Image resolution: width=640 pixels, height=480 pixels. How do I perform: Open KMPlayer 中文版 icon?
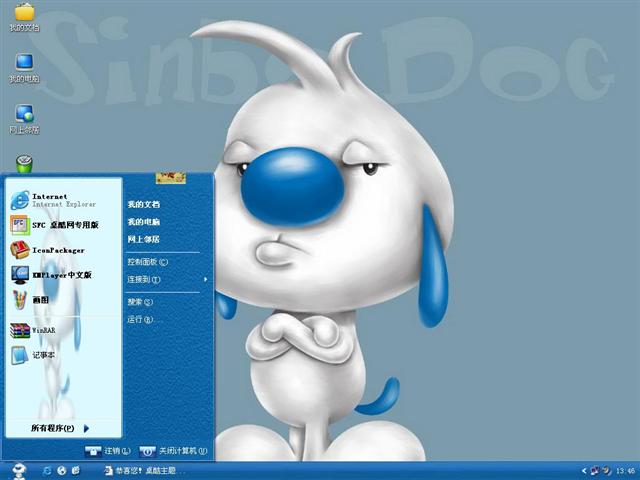click(20, 275)
